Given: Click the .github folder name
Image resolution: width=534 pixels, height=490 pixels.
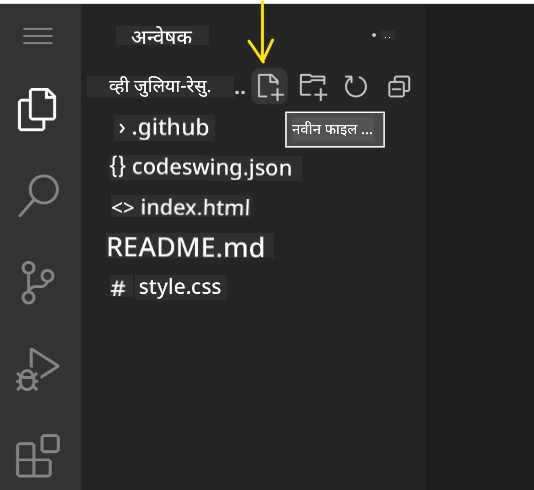Looking at the screenshot, I should tap(170, 128).
